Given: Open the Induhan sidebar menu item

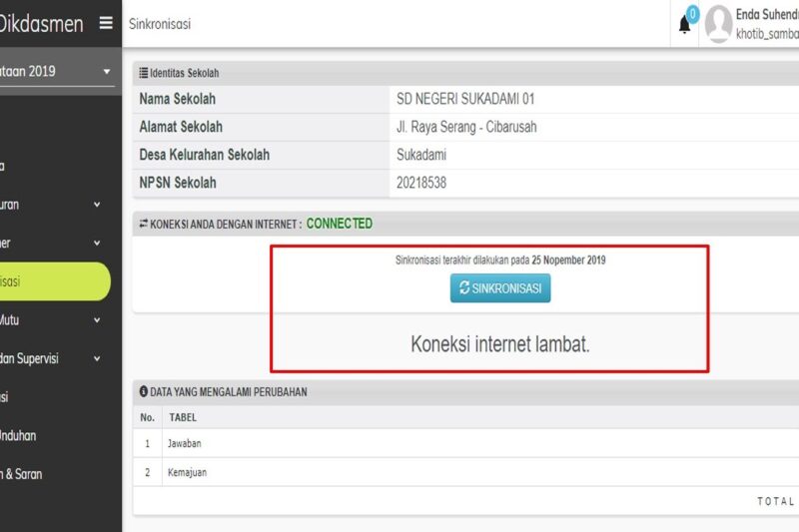Looking at the screenshot, I should click(18, 436).
